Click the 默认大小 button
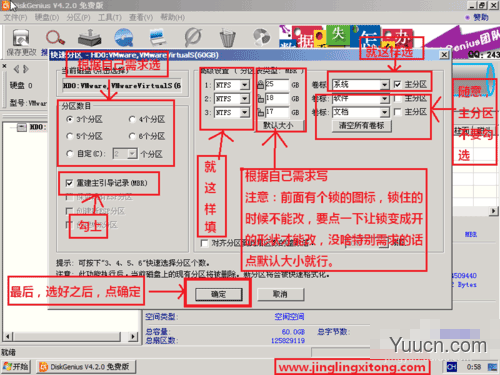The width and height of the screenshot is (500, 375). tap(278, 126)
